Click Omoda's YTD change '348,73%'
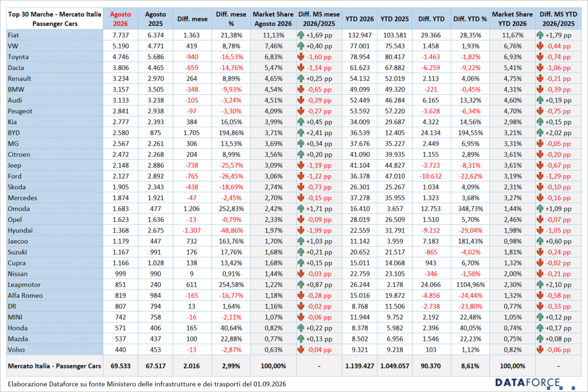This screenshot has height=392, width=588. pyautogui.click(x=470, y=209)
